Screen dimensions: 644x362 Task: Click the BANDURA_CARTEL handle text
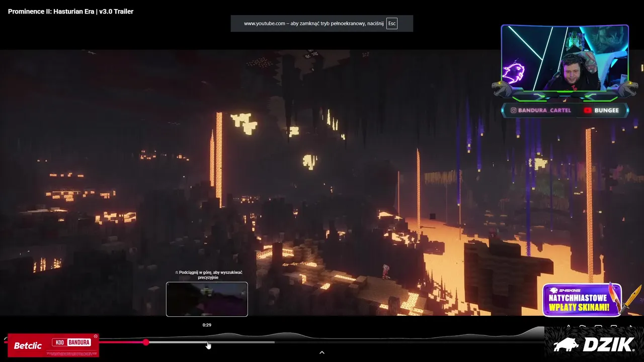pos(544,110)
